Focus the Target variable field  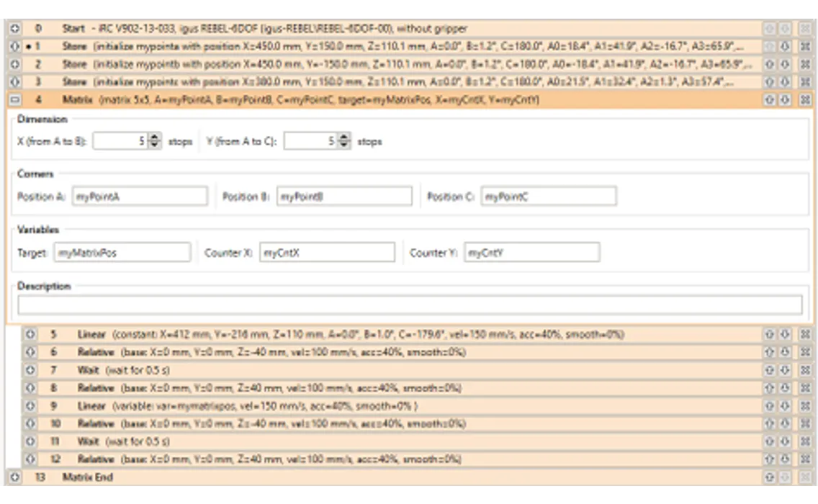pyautogui.click(x=122, y=253)
